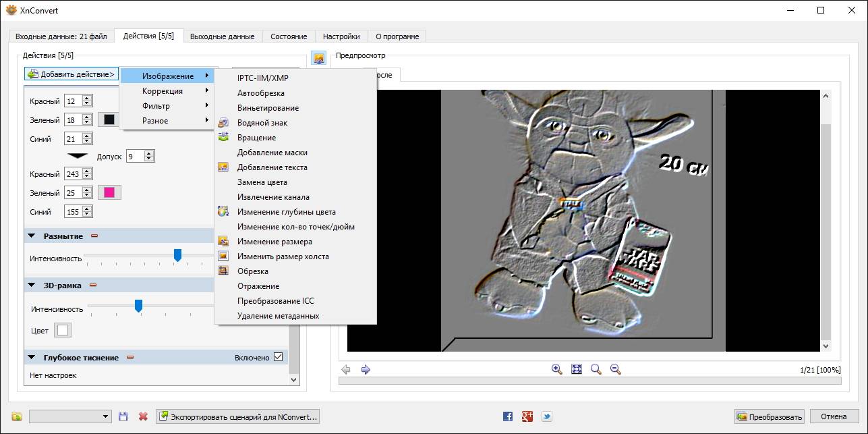Open the О программе tab
This screenshot has height=434, width=868.
(x=397, y=36)
